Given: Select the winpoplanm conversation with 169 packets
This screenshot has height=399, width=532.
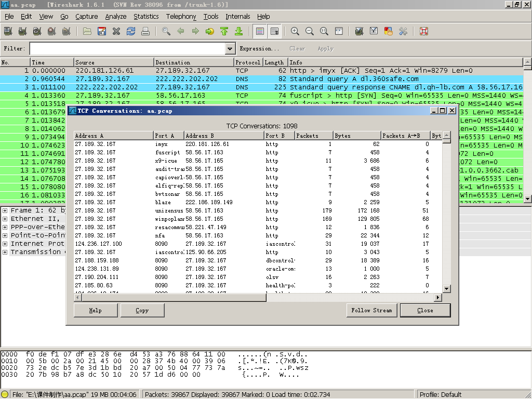Looking at the screenshot, I should [x=258, y=219].
